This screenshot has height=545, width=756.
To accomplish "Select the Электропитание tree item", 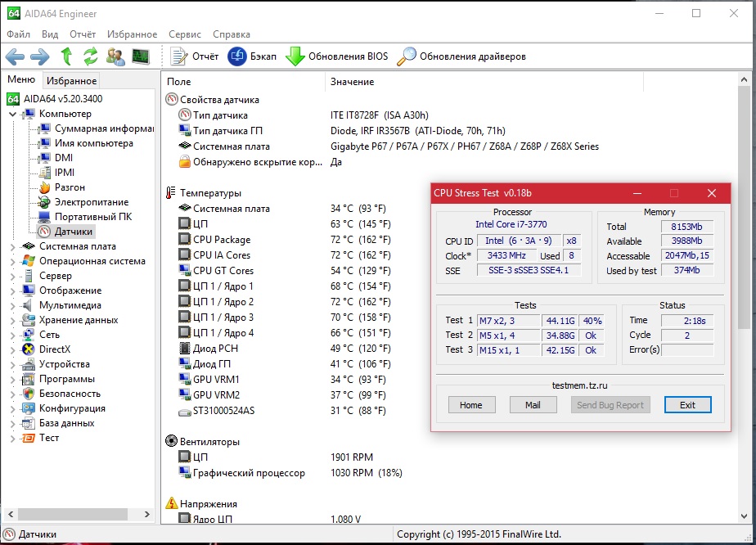I will [x=84, y=202].
